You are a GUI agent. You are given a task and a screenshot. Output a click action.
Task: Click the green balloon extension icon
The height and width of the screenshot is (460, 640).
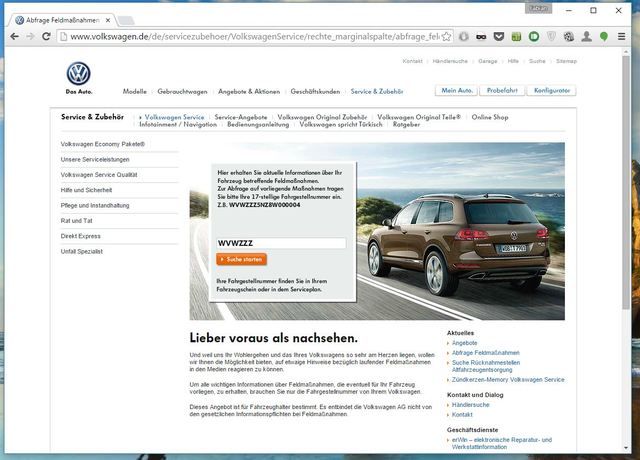pos(604,37)
